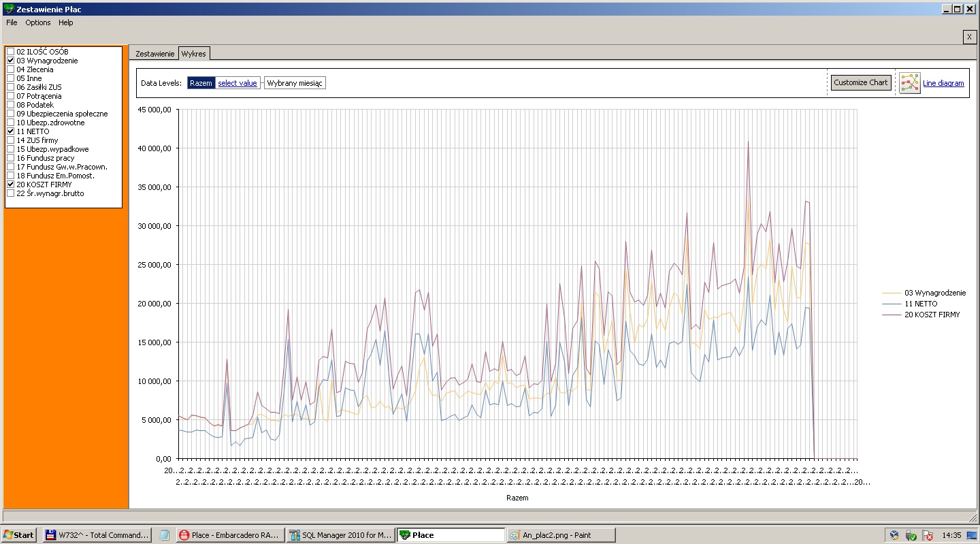This screenshot has height=544, width=980.
Task: Click the Płace taskbar button
Action: [x=451, y=535]
